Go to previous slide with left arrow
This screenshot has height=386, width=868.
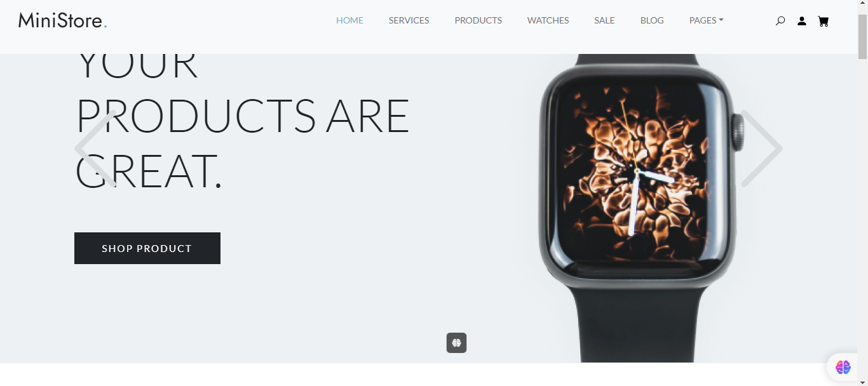point(96,149)
